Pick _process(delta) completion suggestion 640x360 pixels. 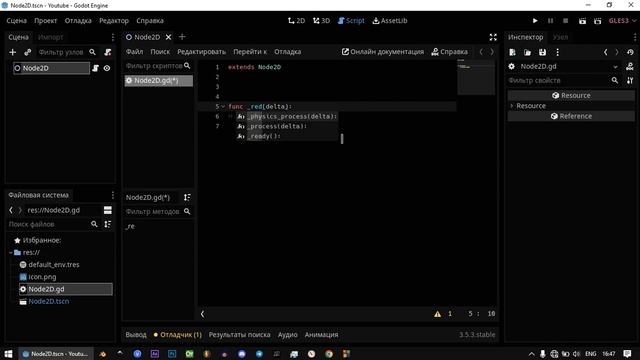(x=287, y=126)
